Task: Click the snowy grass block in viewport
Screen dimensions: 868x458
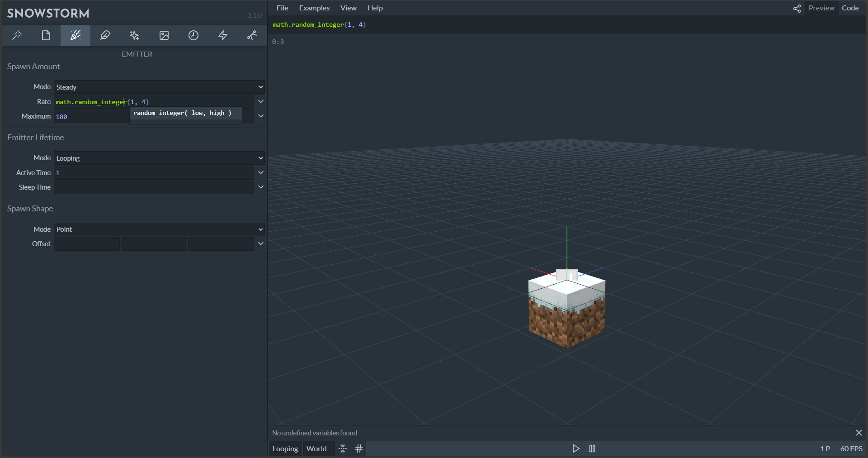Action: (x=567, y=310)
